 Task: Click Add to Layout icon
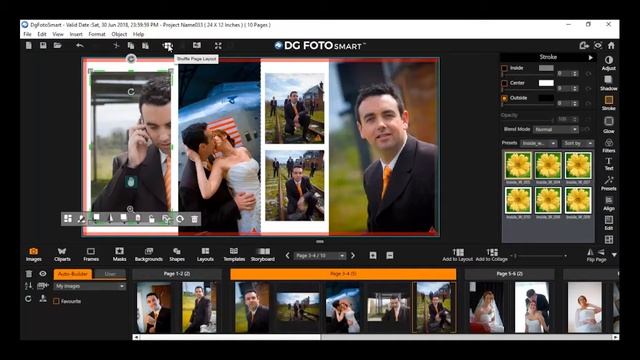458,255
